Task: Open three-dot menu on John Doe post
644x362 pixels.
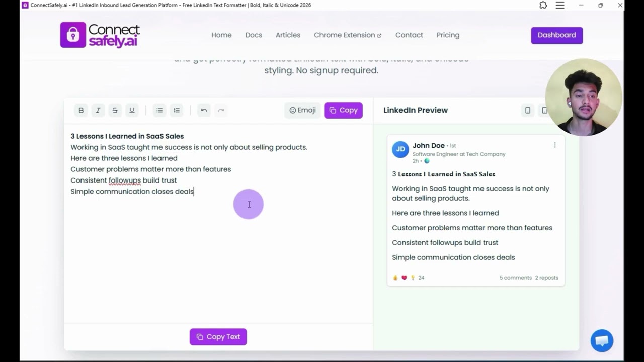Action: (x=555, y=145)
